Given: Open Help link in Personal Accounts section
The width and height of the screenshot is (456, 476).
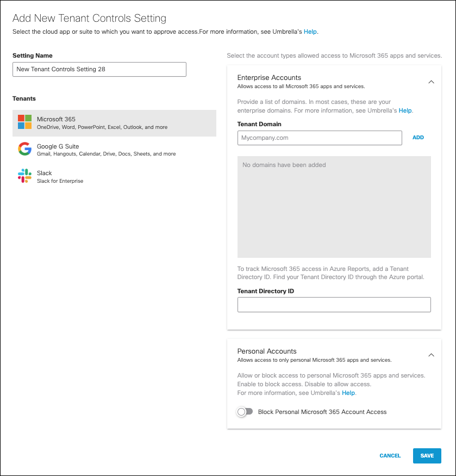Looking at the screenshot, I should [x=348, y=393].
